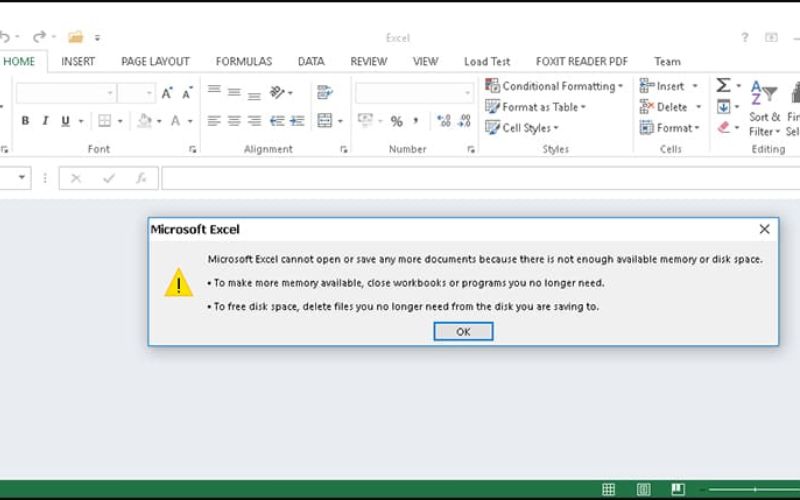Viewport: 800px width, 500px height.
Task: Click the Fill down icon
Action: 723,107
